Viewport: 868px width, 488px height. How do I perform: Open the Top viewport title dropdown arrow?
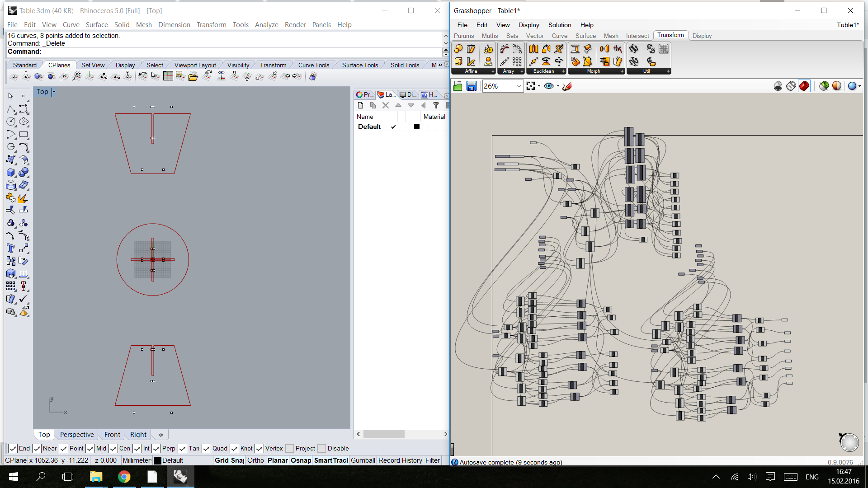click(x=54, y=92)
